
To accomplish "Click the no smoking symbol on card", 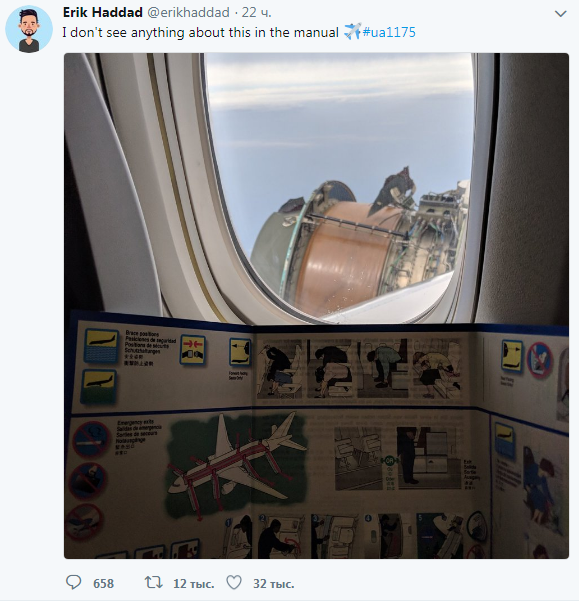I will (90, 440).
